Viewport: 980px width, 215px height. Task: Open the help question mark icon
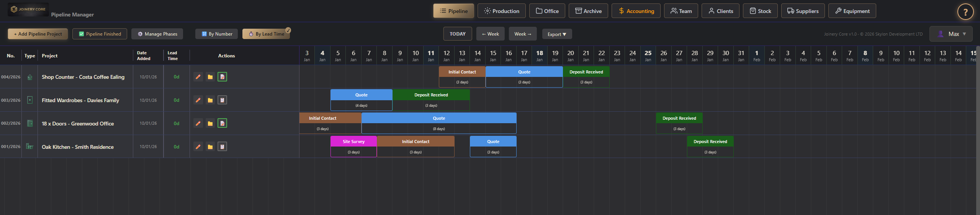point(965,12)
